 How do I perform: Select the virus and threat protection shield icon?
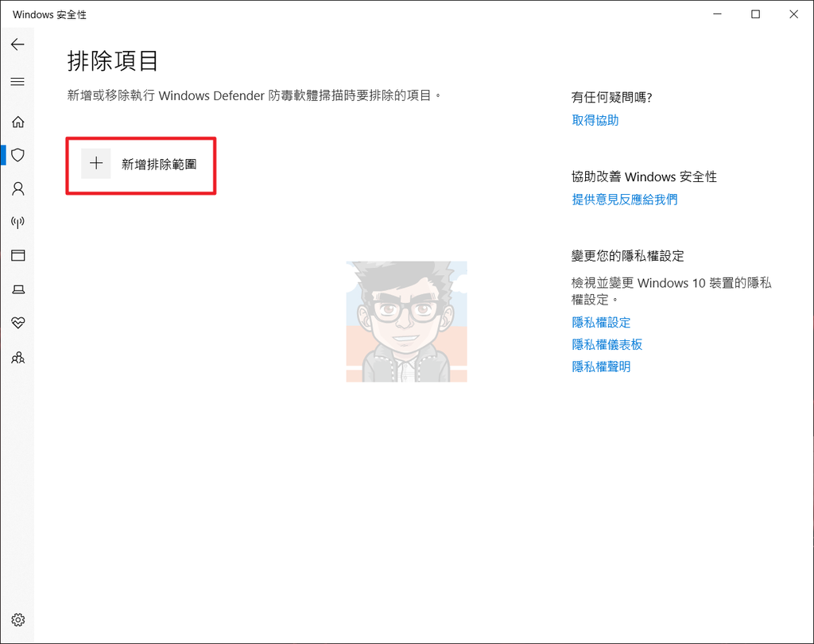click(17, 155)
